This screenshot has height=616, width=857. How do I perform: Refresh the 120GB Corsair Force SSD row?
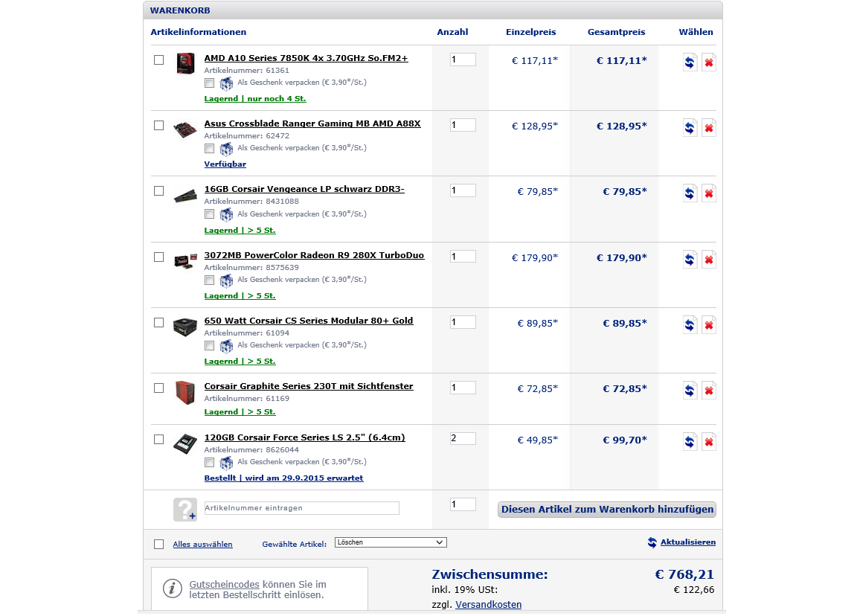690,442
